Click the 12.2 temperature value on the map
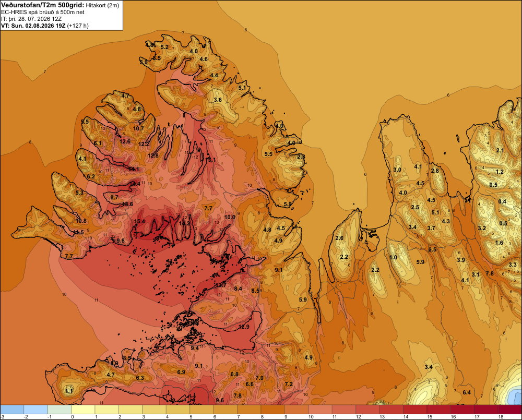 (144, 144)
